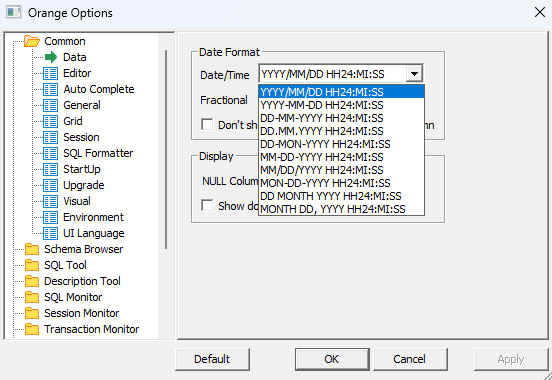The height and width of the screenshot is (380, 552).
Task: Click the Editor page icon
Action: click(50, 73)
